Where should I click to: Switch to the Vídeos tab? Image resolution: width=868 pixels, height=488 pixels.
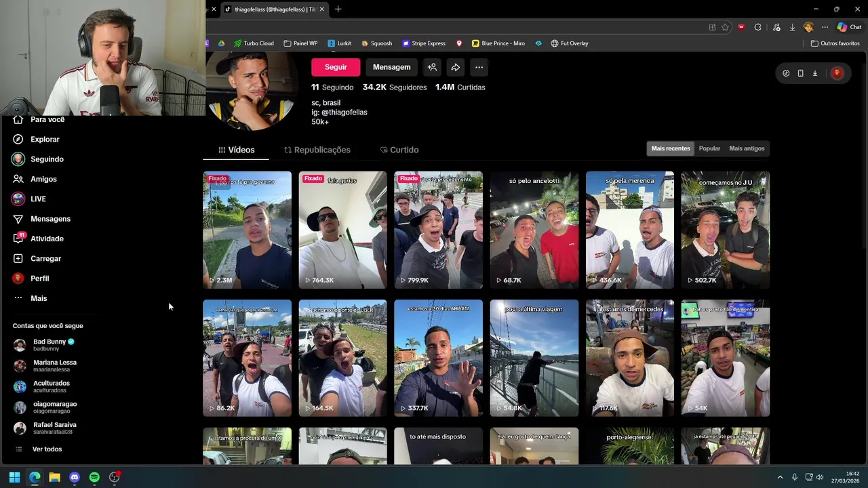[236, 150]
